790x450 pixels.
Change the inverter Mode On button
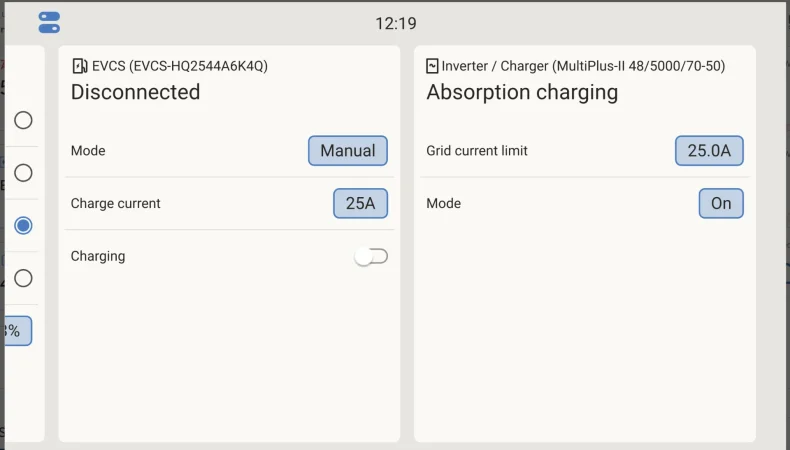(x=721, y=203)
